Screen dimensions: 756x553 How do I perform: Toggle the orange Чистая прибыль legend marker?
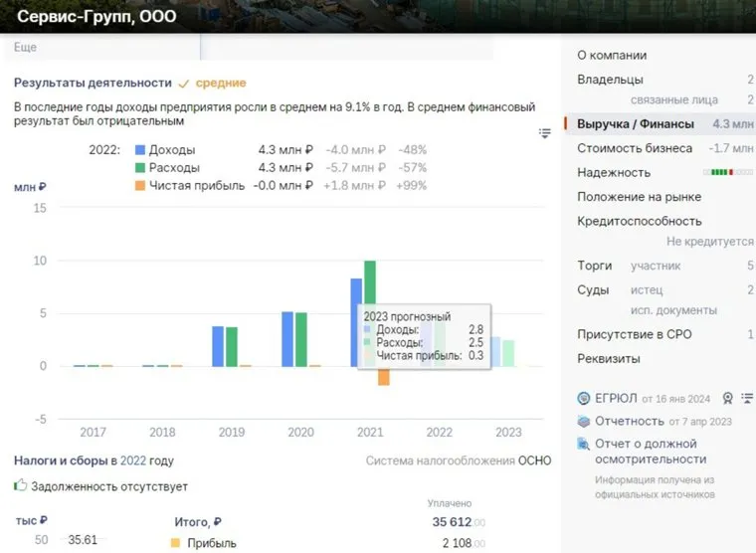(x=140, y=186)
